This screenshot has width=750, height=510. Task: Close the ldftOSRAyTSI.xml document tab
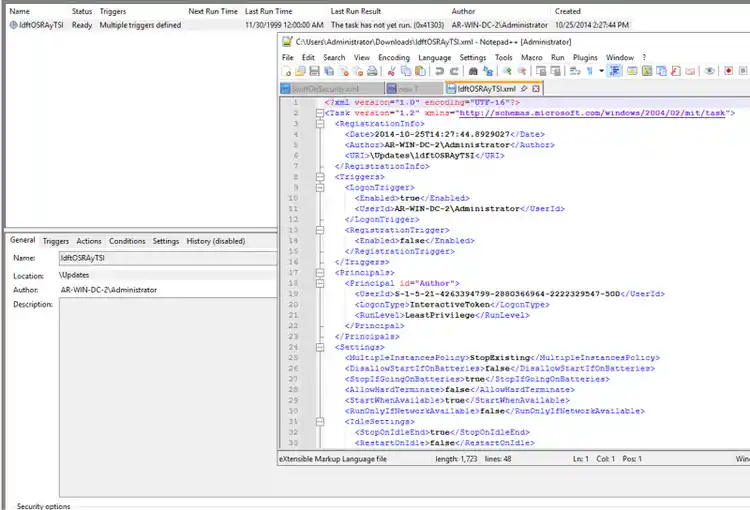pos(535,89)
